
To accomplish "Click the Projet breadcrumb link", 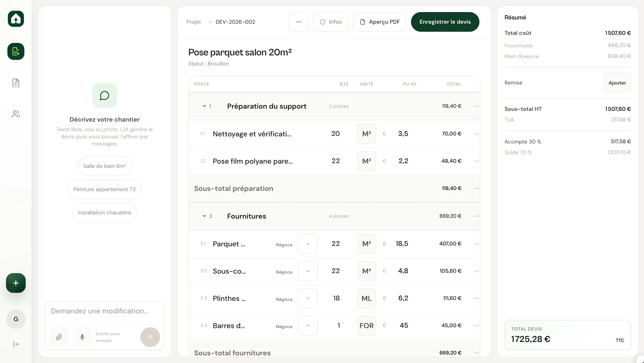I will pyautogui.click(x=193, y=22).
